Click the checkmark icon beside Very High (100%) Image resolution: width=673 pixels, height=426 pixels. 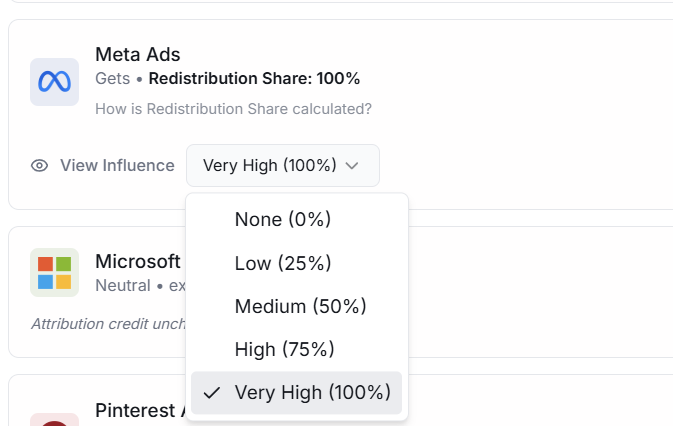(212, 393)
